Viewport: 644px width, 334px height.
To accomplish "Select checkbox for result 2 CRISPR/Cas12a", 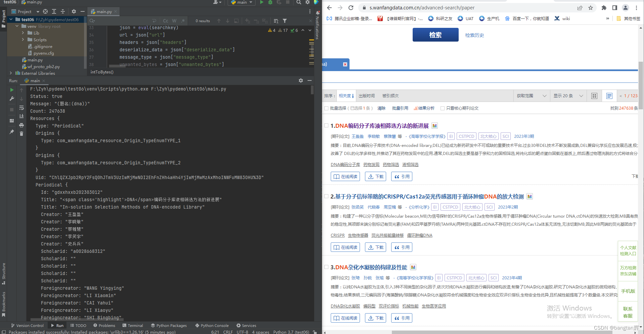I will pyautogui.click(x=326, y=196).
